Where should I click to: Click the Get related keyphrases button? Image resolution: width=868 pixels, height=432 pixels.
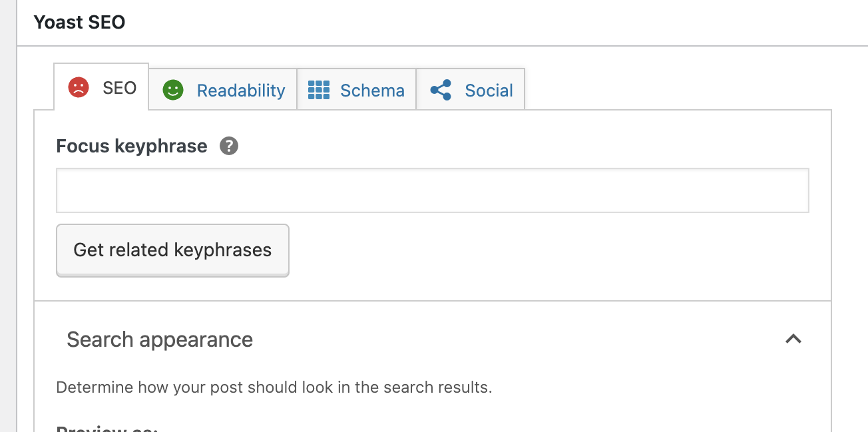(x=172, y=250)
